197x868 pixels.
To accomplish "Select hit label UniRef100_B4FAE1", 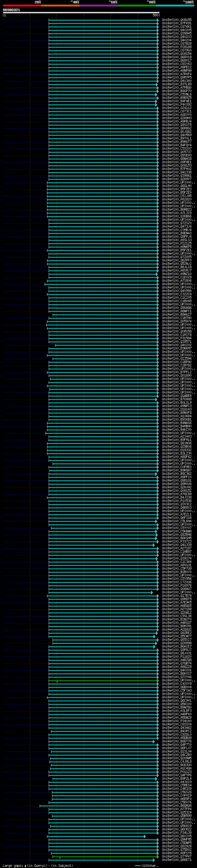I will click(x=176, y=101).
